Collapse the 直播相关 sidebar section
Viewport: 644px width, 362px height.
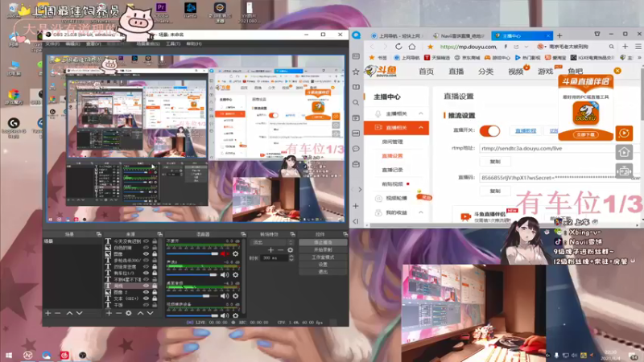coord(421,128)
